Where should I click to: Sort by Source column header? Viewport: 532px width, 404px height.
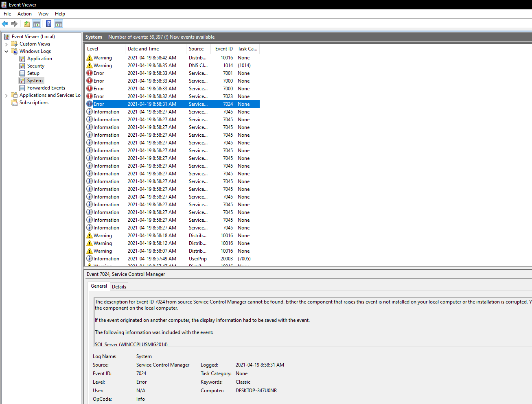[198, 49]
